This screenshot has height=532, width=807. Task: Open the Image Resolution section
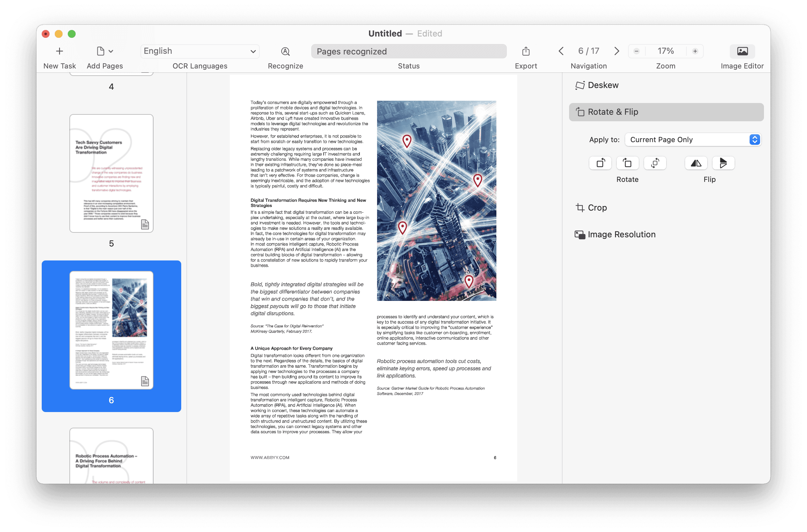[621, 234]
